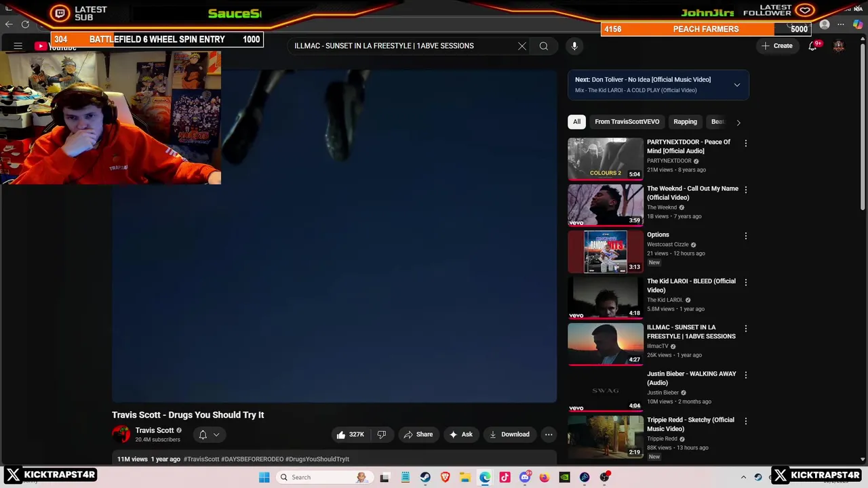Open the YouTube hamburger guide menu
The height and width of the screenshot is (488, 868).
click(x=18, y=46)
